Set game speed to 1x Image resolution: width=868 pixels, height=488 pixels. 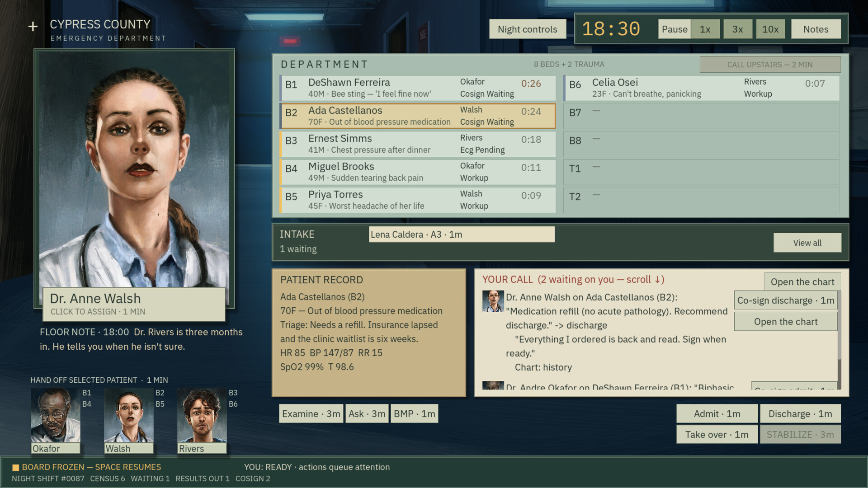tap(705, 29)
